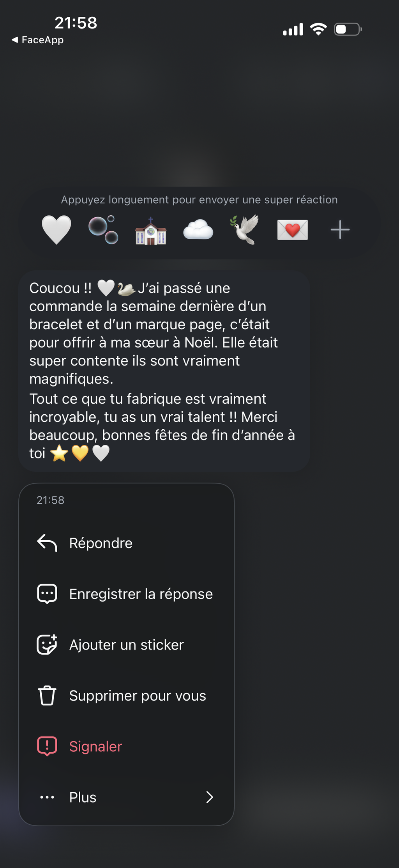The height and width of the screenshot is (868, 399).
Task: Tap the reply arrow icon
Action: (x=47, y=543)
